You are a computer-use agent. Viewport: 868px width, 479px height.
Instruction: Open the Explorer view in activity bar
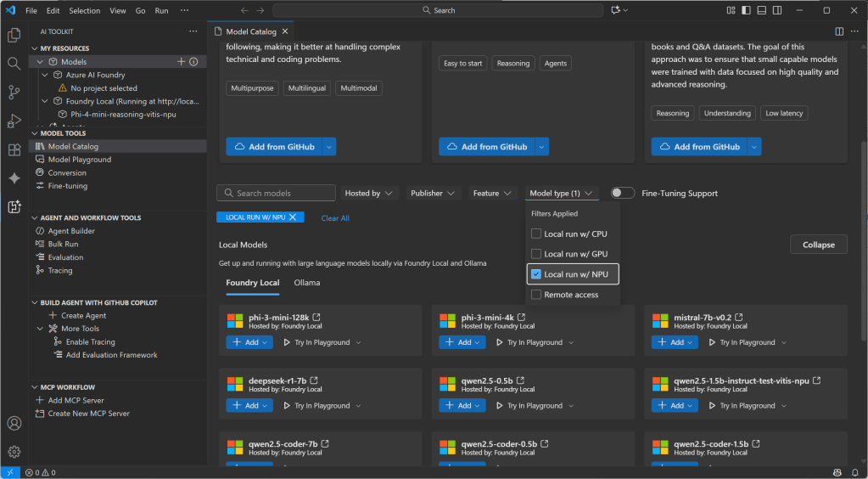(14, 35)
